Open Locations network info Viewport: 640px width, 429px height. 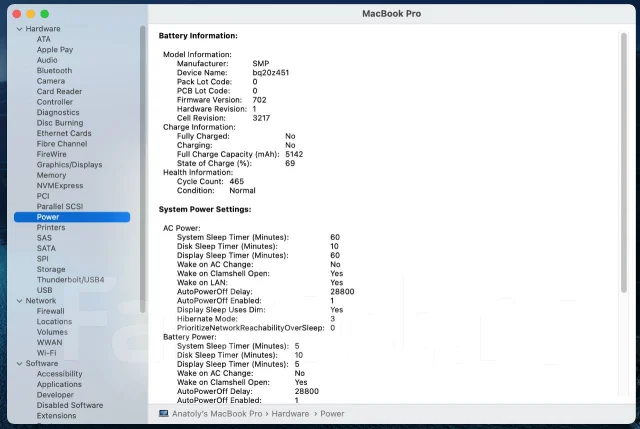(x=54, y=322)
